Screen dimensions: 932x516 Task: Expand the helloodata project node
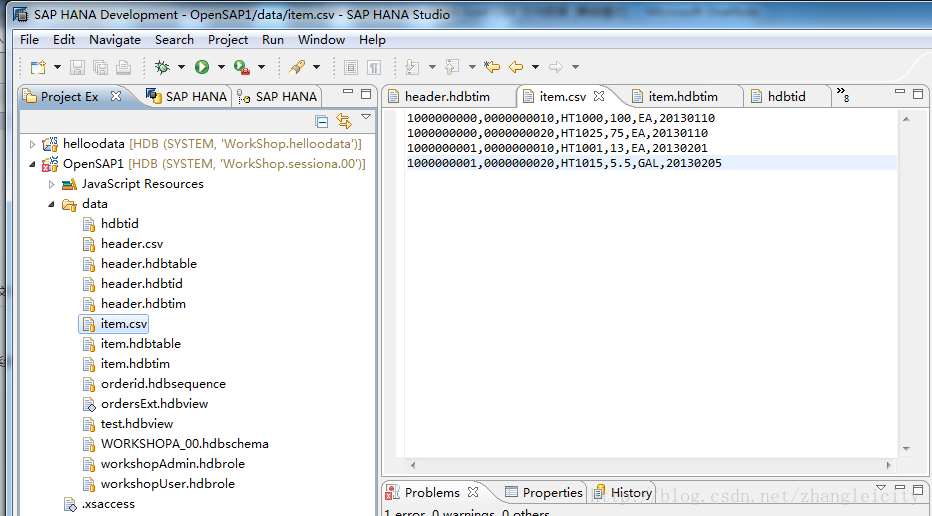(x=32, y=144)
